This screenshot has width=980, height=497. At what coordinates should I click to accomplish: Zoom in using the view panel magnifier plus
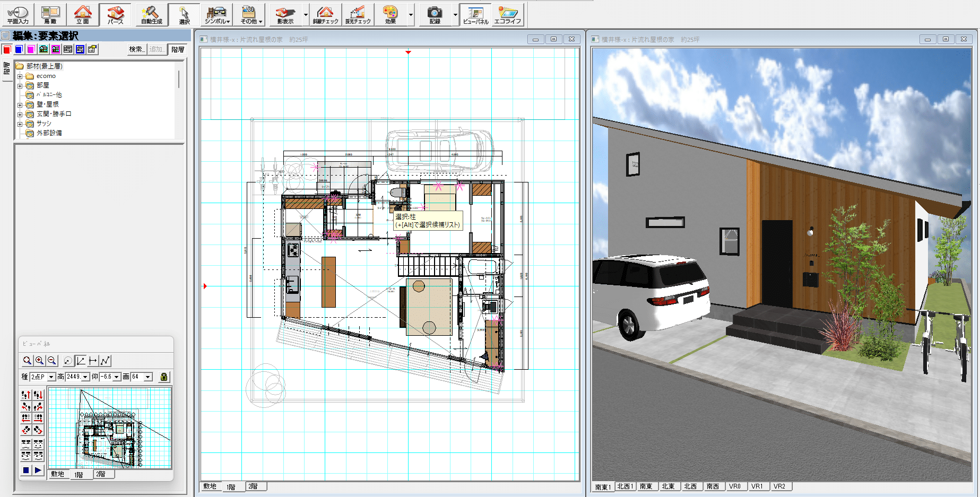(x=39, y=361)
